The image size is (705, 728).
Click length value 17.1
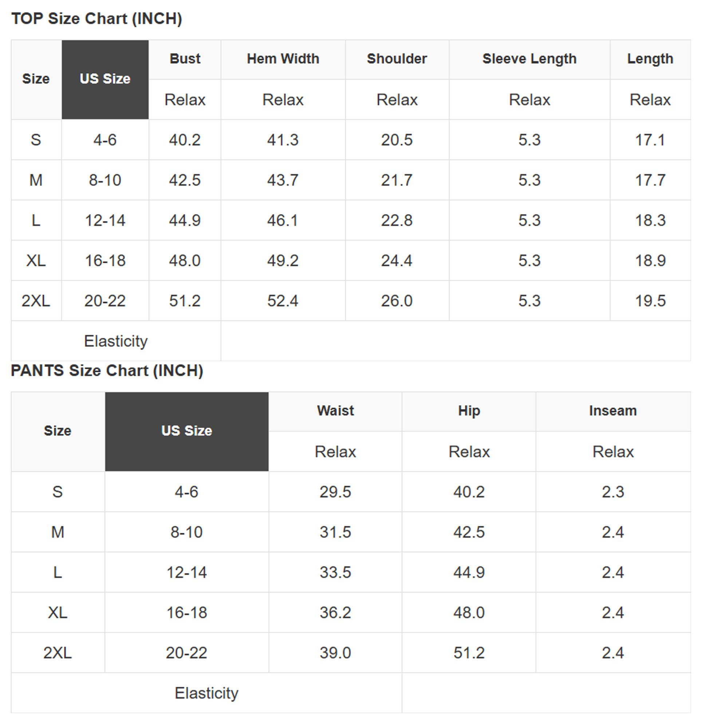tap(650, 140)
